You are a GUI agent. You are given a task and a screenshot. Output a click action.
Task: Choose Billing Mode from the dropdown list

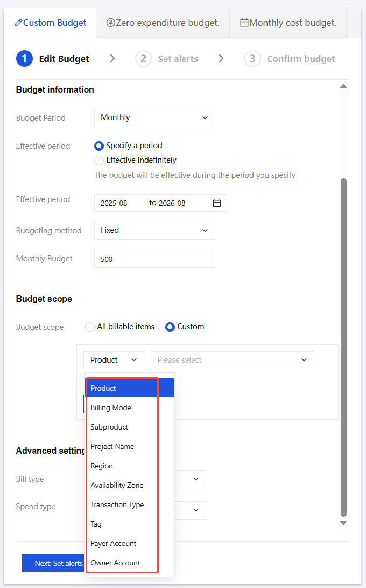pos(111,407)
